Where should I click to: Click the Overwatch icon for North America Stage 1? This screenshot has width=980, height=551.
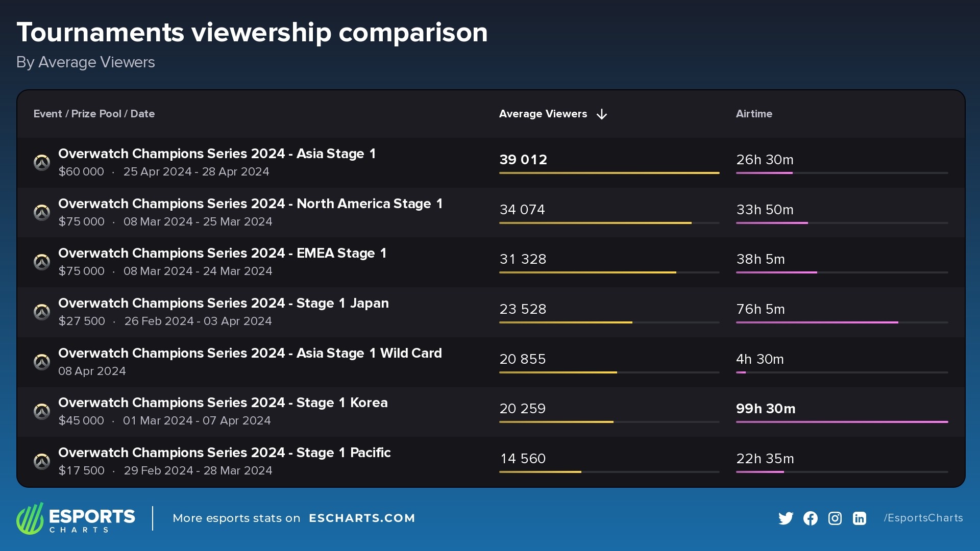pos(42,212)
